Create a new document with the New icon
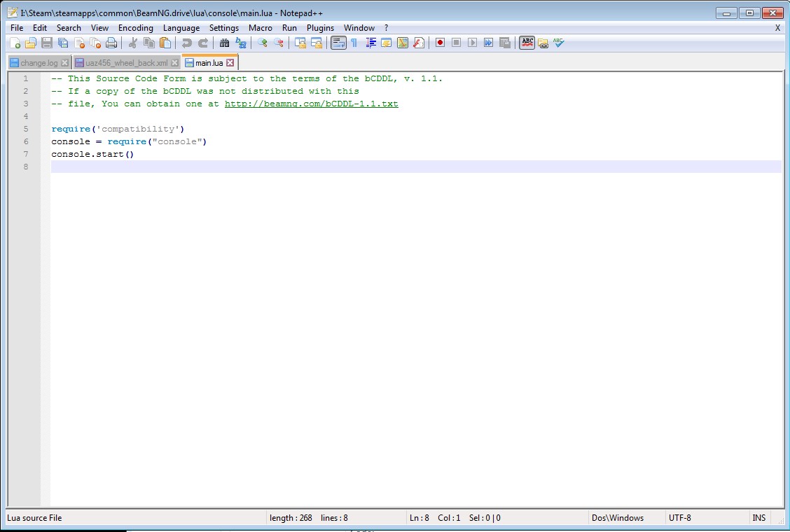This screenshot has width=790, height=532. 15,43
